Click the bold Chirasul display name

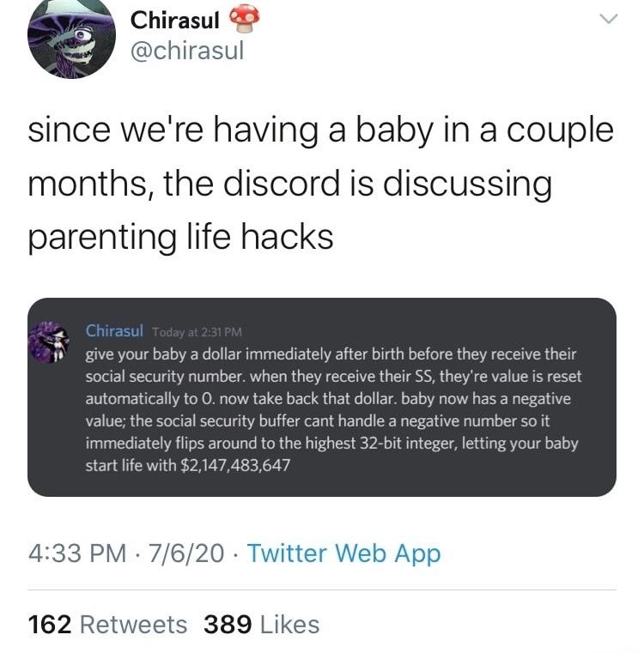coord(178,19)
